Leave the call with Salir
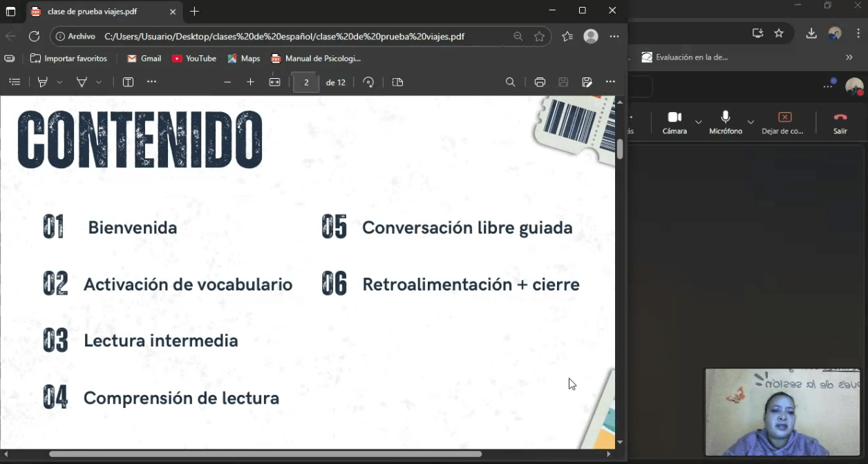Screen dimensions: 868x464 [840, 122]
